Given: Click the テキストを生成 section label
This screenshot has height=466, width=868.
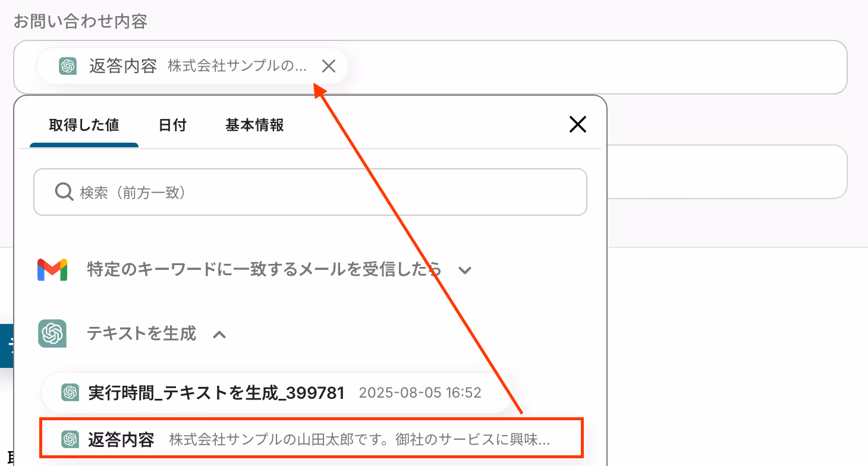Looking at the screenshot, I should click(141, 333).
